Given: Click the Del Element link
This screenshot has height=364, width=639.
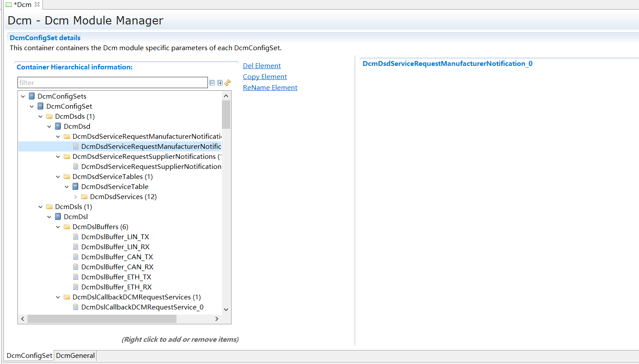Looking at the screenshot, I should (262, 66).
